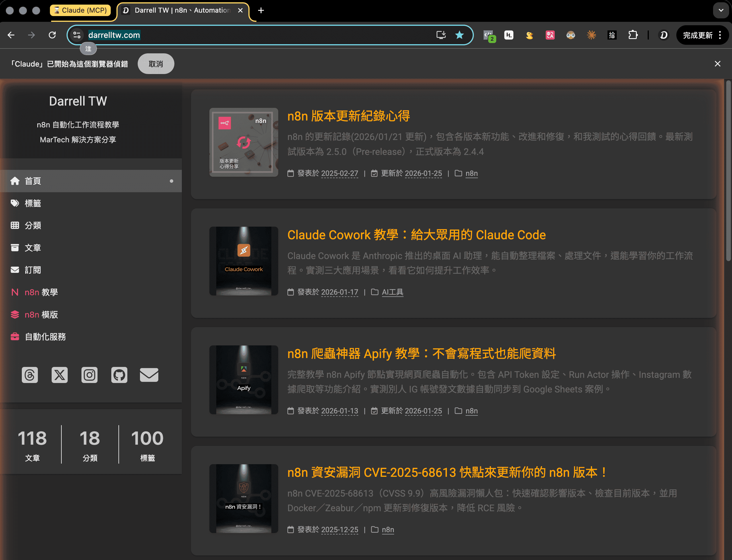Click the Apify article thumbnail
This screenshot has height=560, width=732.
tap(243, 380)
